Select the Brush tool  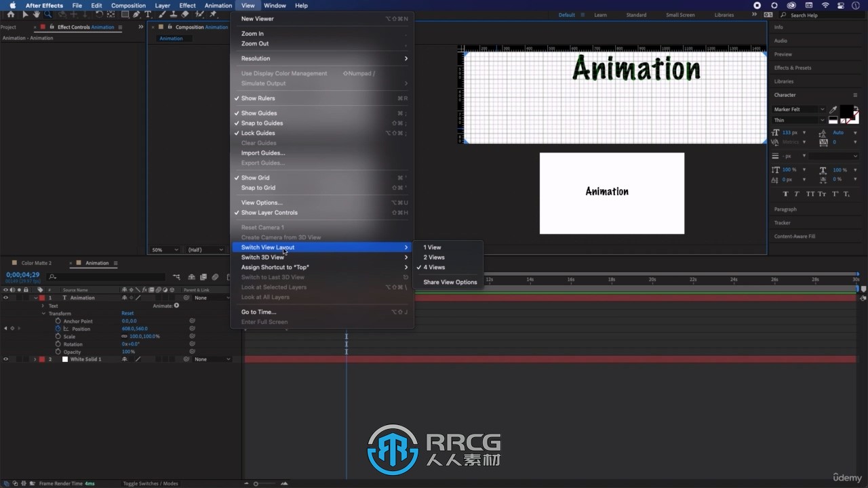(x=163, y=14)
